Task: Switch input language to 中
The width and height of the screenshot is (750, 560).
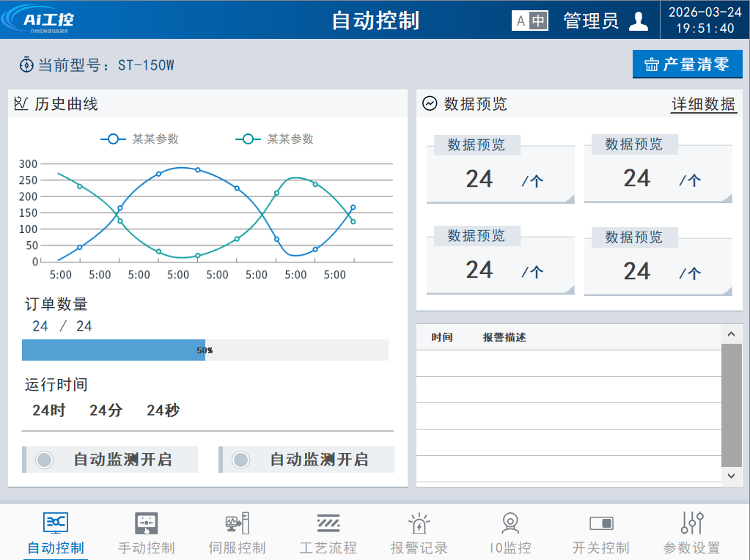Action: click(539, 21)
